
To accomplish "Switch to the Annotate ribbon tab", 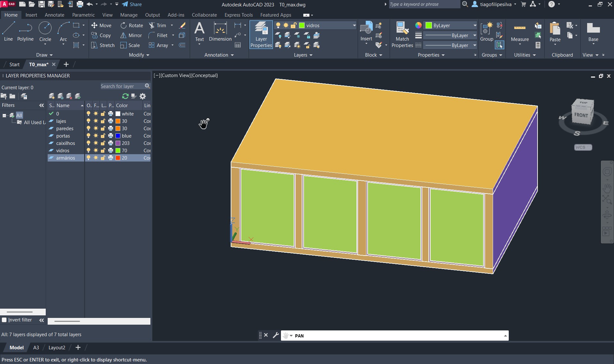I will click(x=54, y=15).
